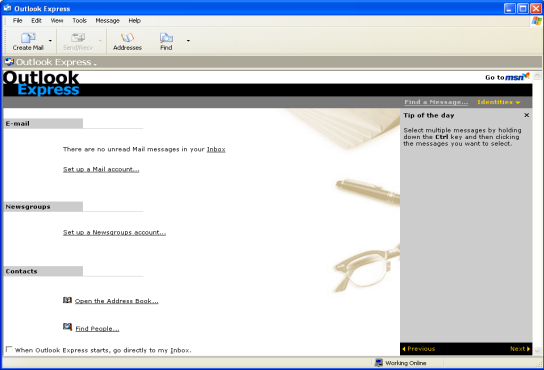The height and width of the screenshot is (370, 544).
Task: Open the Tools menu
Action: tap(79, 20)
